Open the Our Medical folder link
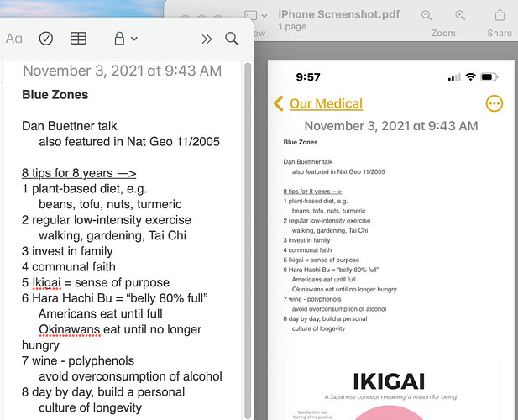Image resolution: width=518 pixels, height=420 pixels. click(x=326, y=103)
